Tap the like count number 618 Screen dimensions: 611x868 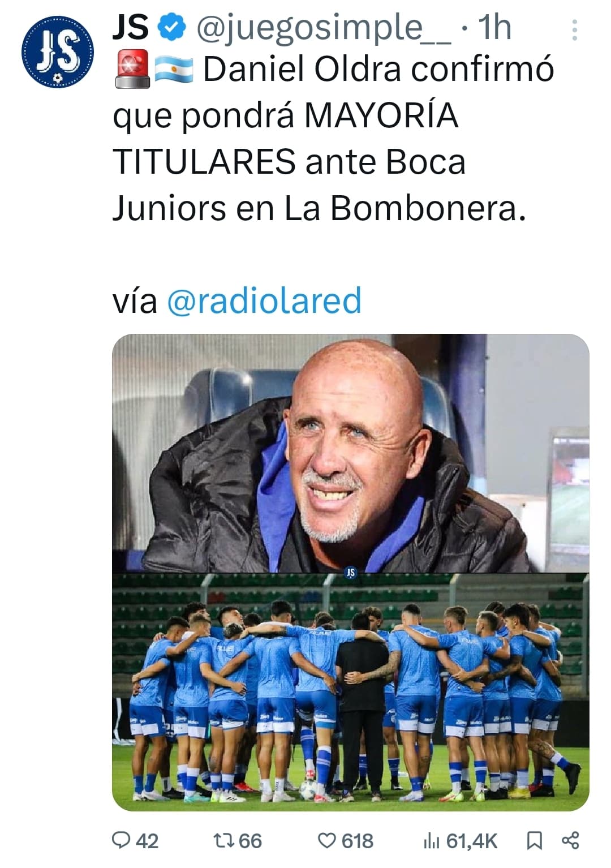point(358,841)
